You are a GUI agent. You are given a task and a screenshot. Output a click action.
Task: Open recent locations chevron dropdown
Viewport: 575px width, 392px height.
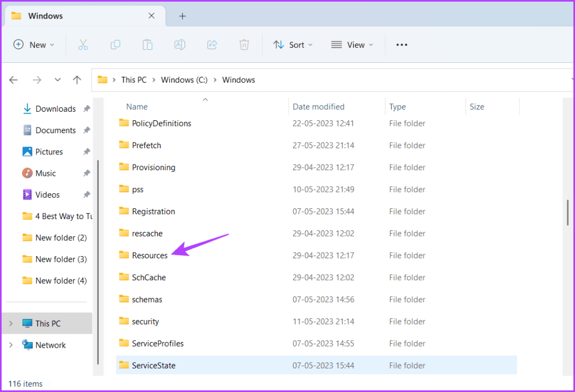(x=58, y=80)
